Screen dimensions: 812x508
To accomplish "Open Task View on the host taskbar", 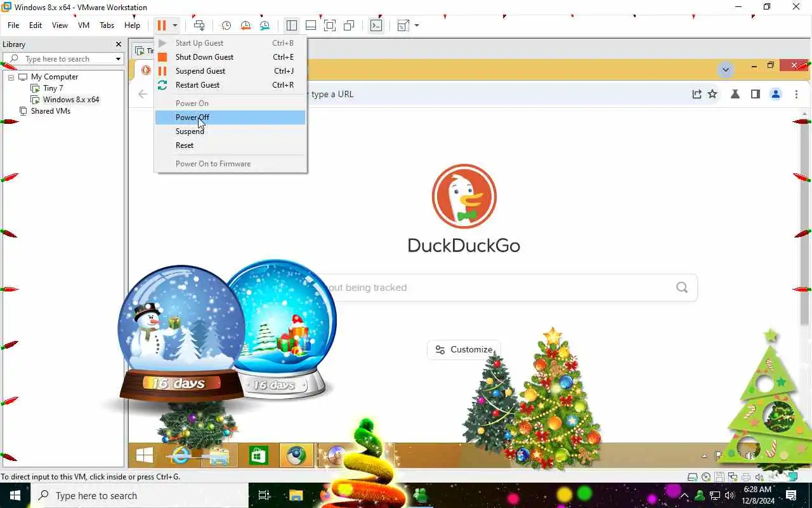I will (265, 495).
